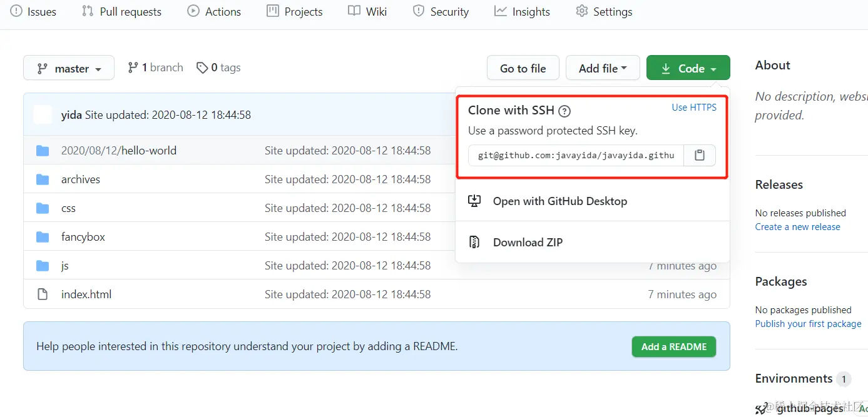Collapse the green Code dropdown
Viewport: 868px width, 417px height.
pyautogui.click(x=688, y=68)
